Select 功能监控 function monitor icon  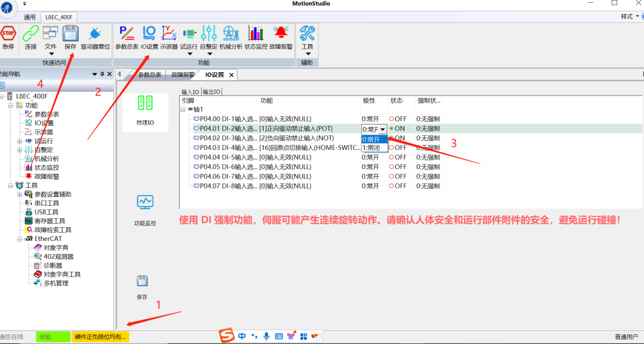pos(145,202)
